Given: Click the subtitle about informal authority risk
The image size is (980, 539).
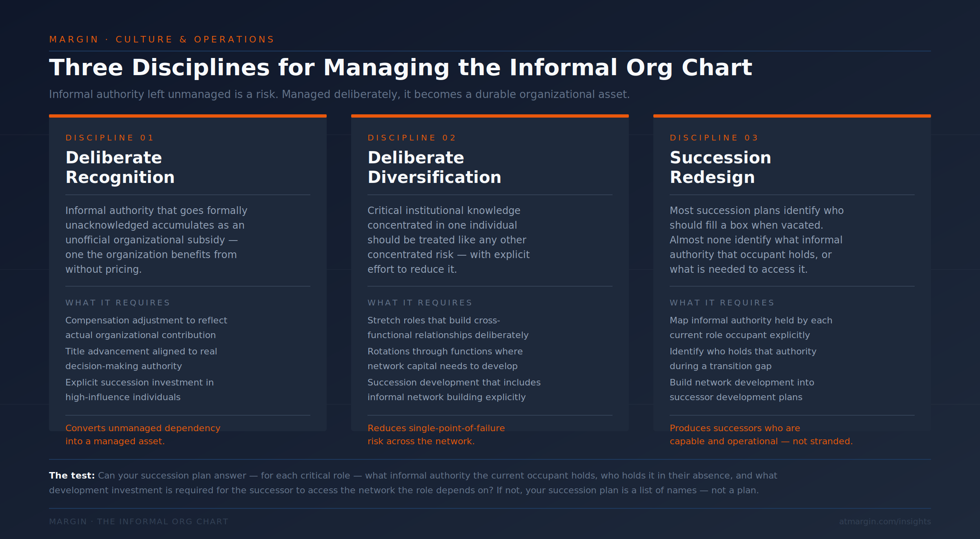Looking at the screenshot, I should (339, 94).
